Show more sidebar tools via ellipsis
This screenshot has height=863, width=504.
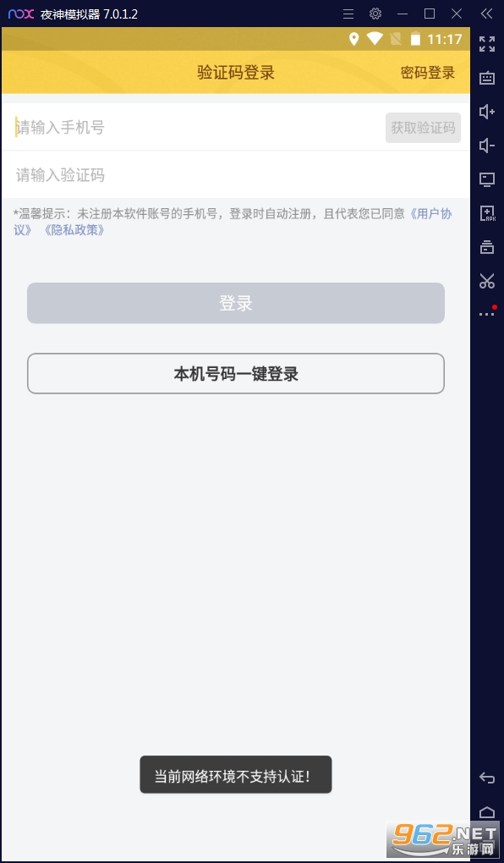coord(487,314)
